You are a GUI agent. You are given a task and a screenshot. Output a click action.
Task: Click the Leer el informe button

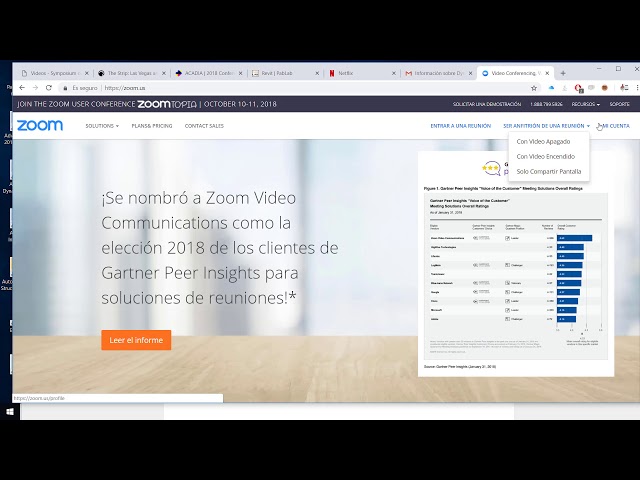136,340
